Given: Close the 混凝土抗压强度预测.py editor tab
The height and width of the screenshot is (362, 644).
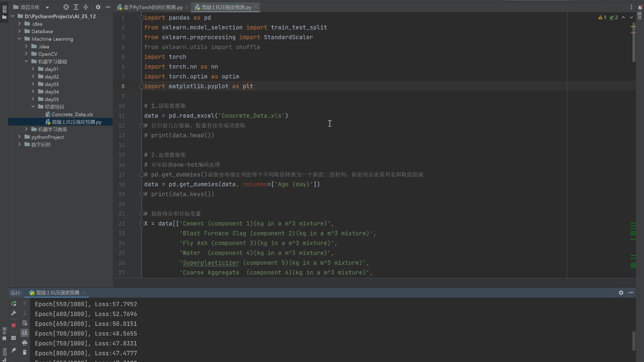Looking at the screenshot, I should [255, 7].
